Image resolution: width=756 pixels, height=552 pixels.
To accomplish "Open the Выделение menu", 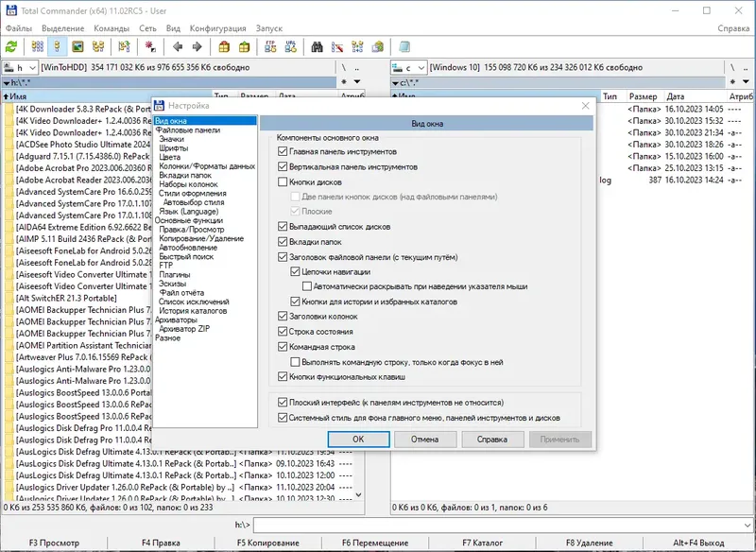I will tap(62, 28).
